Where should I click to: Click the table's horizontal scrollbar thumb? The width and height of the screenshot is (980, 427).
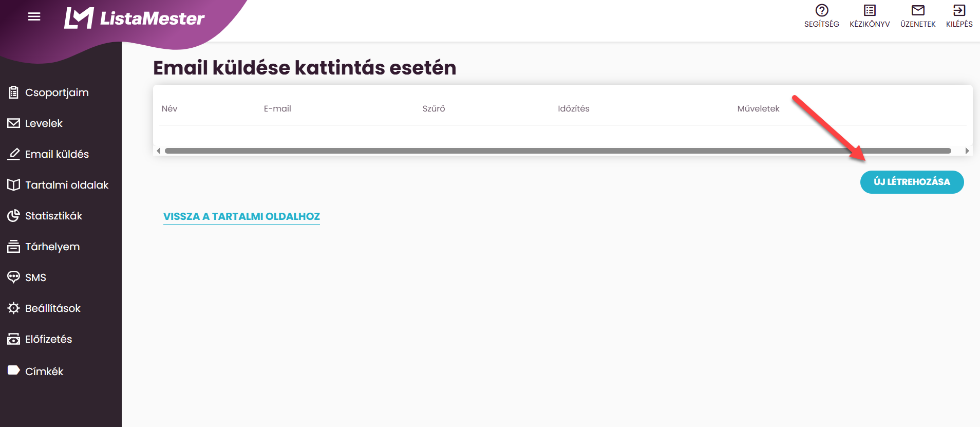coord(558,151)
